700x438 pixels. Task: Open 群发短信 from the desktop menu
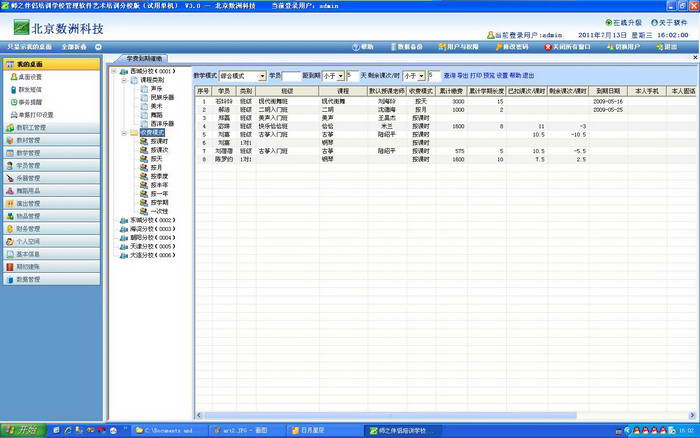[30, 89]
